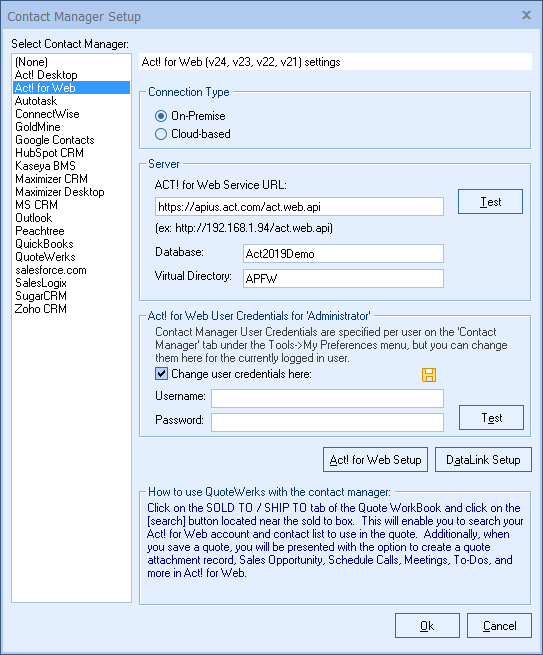Test the Act! for Web Service URL
Screen dimensions: 543x655
click(x=490, y=202)
